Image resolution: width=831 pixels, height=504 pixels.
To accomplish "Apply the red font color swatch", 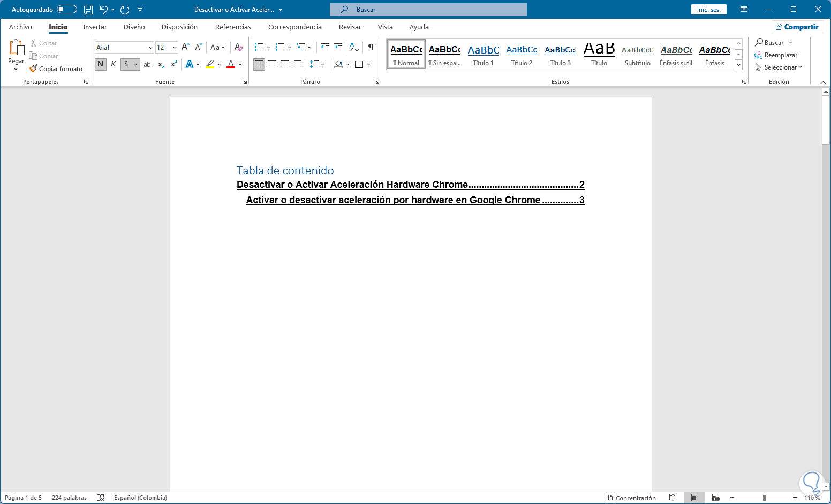I will click(x=231, y=64).
